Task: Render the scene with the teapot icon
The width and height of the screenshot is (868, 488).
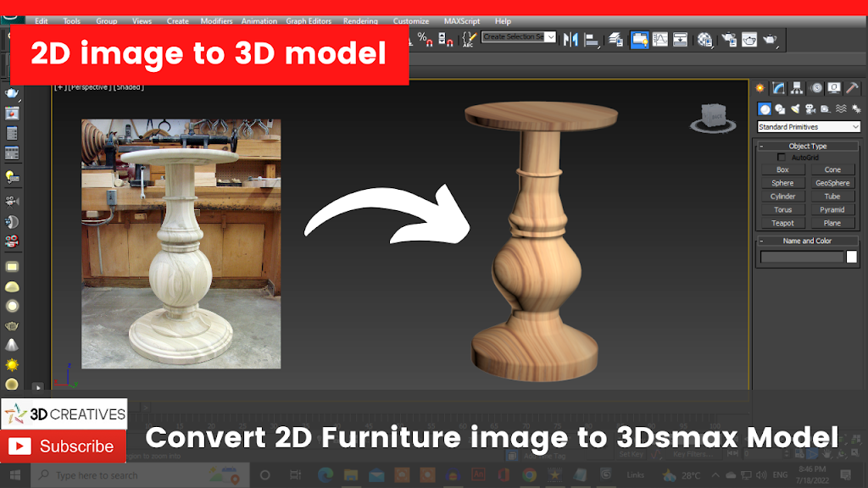Action: coord(769,38)
